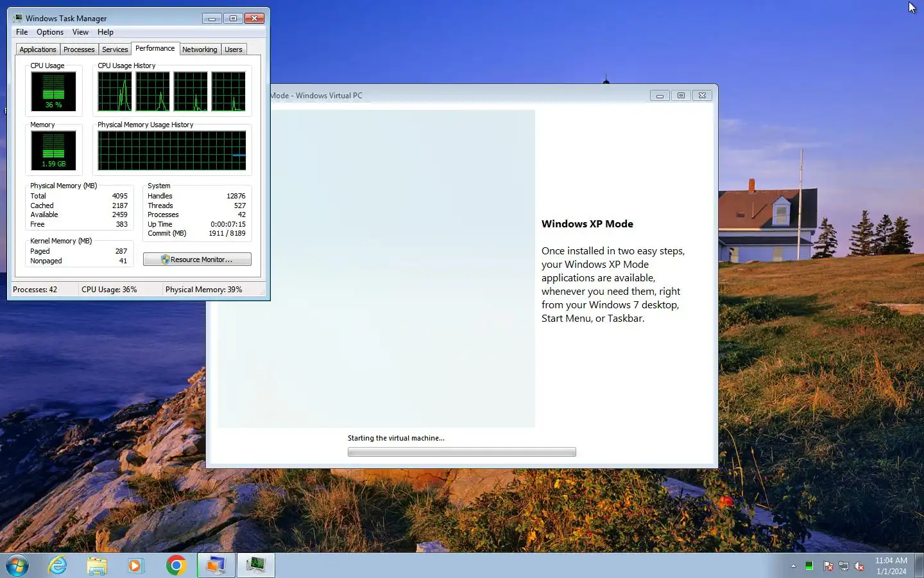
Task: Click the fourth CPU Usage History graph
Action: 228,91
